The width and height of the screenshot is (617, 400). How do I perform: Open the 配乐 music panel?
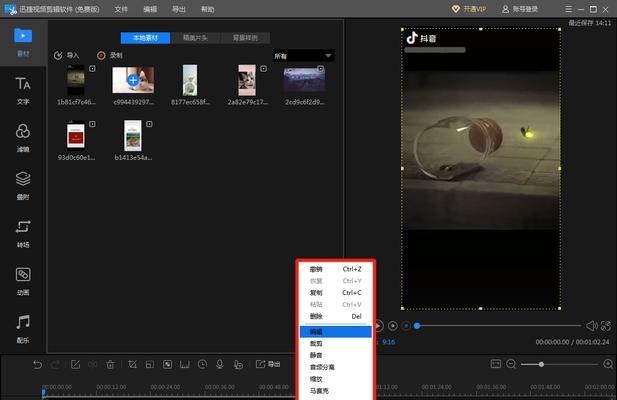[x=23, y=329]
